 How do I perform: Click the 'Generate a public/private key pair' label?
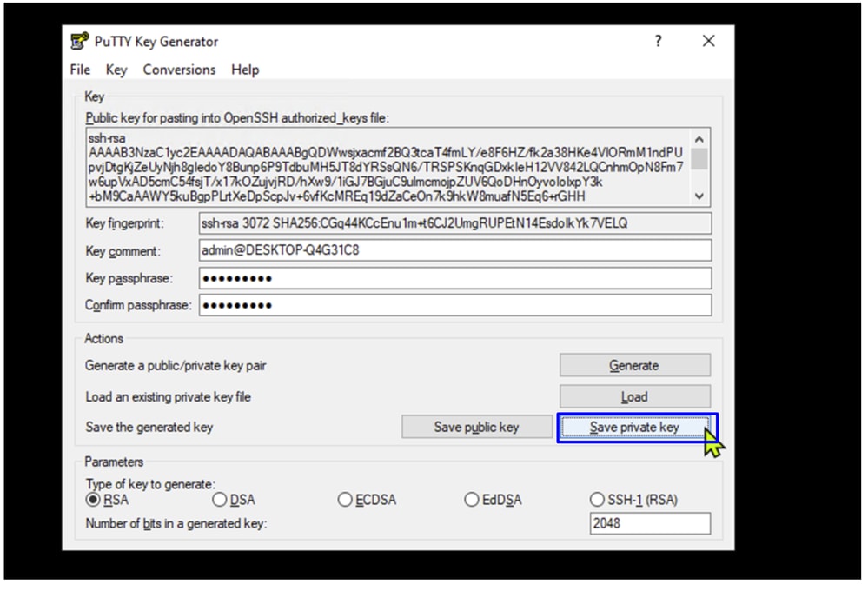176,366
